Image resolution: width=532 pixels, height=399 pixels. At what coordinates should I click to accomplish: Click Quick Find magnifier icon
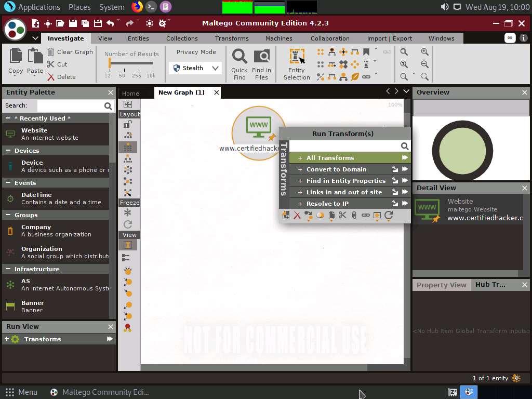pos(240,56)
